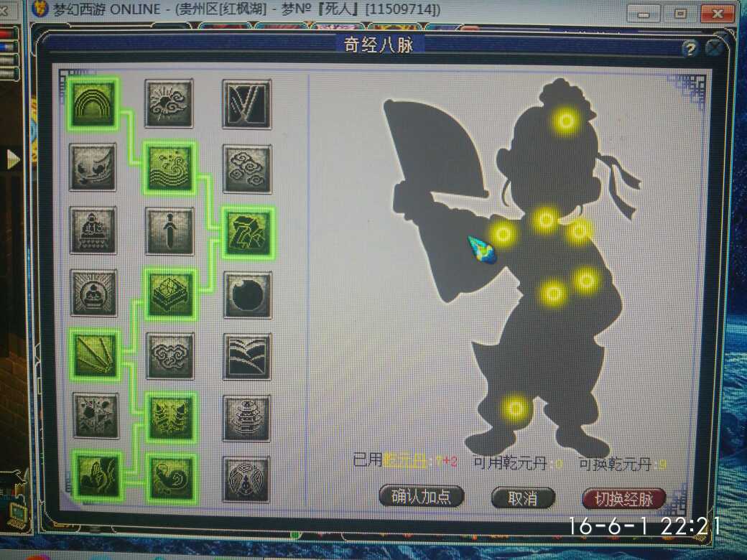Click the black orb skill icon
Viewport: 747px width, 560px height.
[x=247, y=294]
